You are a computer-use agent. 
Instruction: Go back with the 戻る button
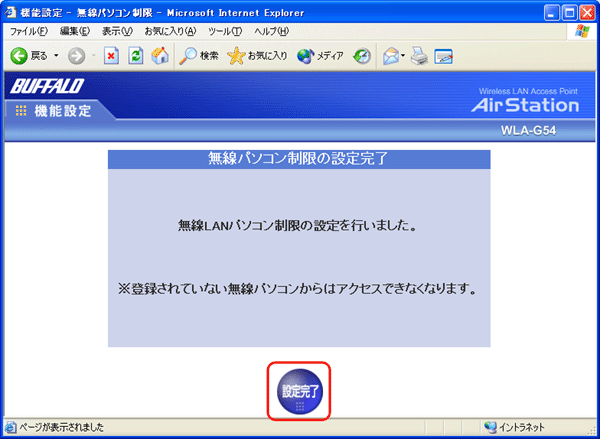[x=28, y=56]
